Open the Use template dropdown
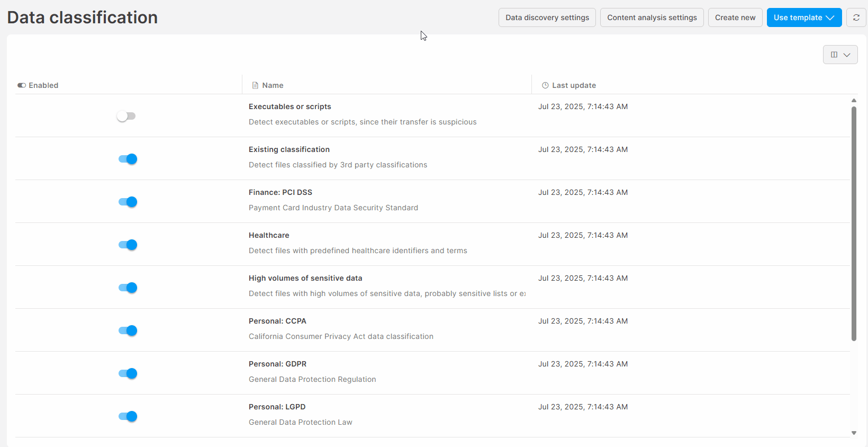 click(804, 17)
